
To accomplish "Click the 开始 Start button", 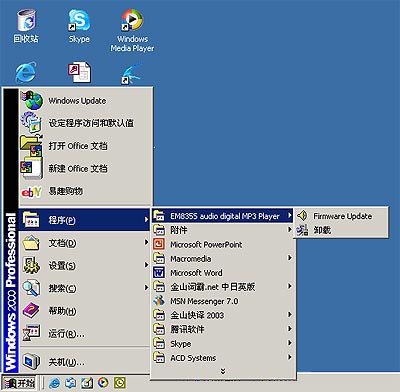I will (x=19, y=383).
